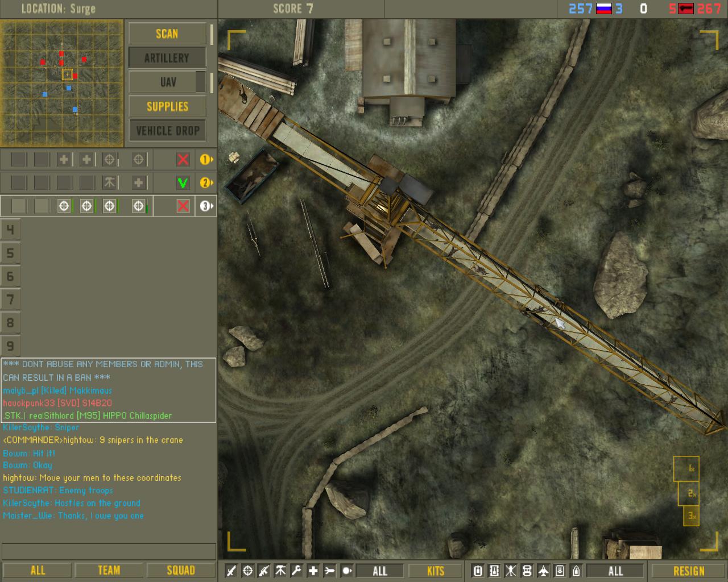Select first vehicle filter icon after KITS
728x582 pixels.
(478, 571)
